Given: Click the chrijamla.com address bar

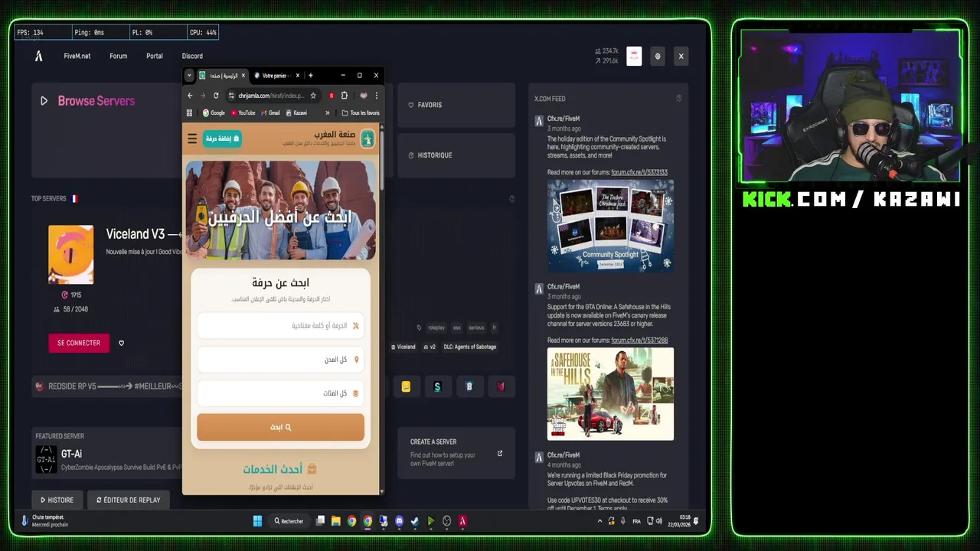Looking at the screenshot, I should point(273,96).
